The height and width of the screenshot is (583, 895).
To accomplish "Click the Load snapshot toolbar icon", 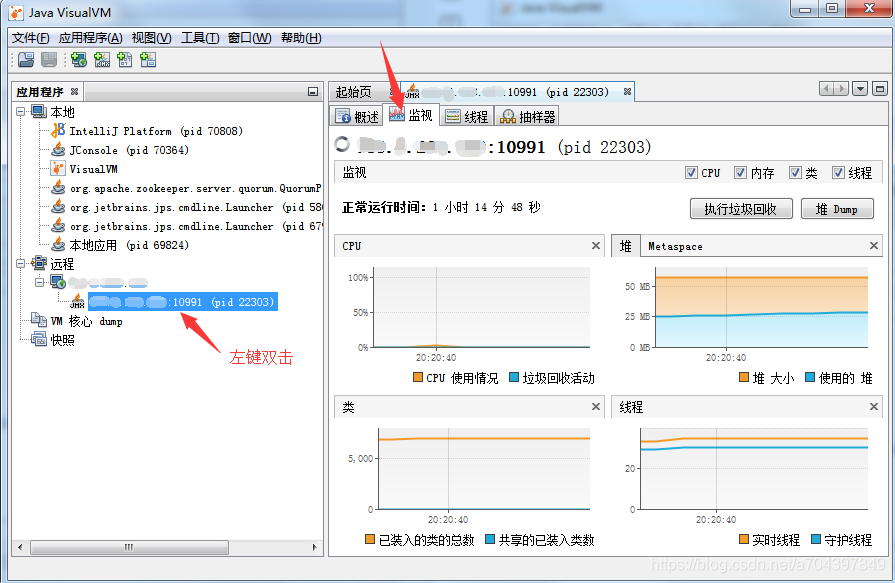I will 26,59.
